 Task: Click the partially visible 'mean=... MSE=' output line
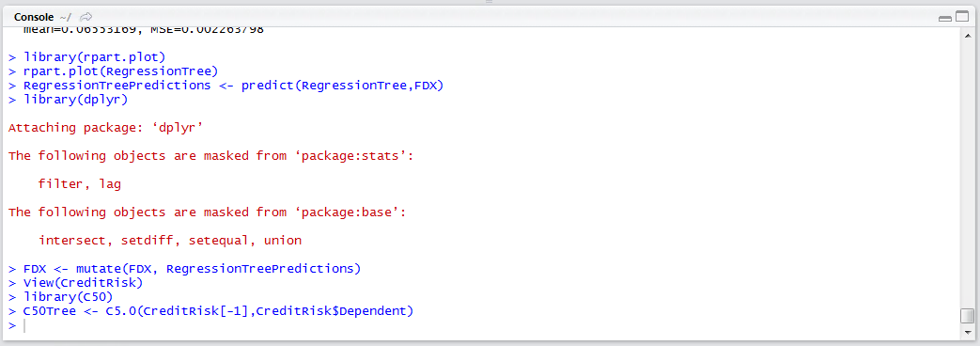click(144, 30)
